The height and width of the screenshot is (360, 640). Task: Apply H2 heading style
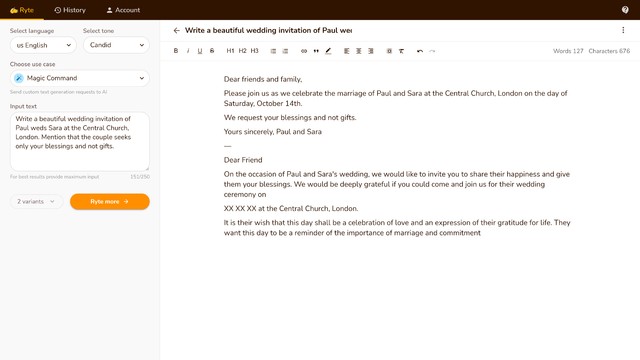242,51
